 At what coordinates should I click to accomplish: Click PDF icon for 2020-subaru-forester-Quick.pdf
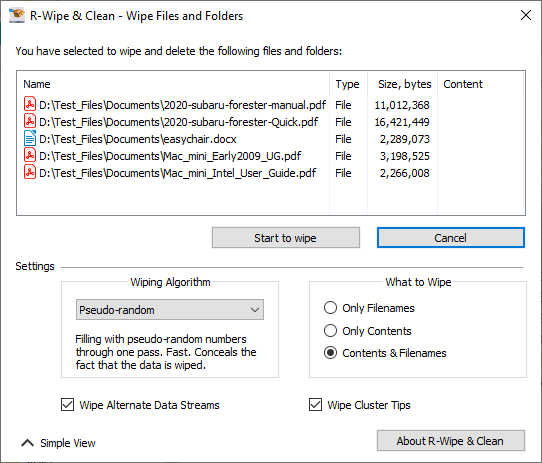tap(30, 121)
